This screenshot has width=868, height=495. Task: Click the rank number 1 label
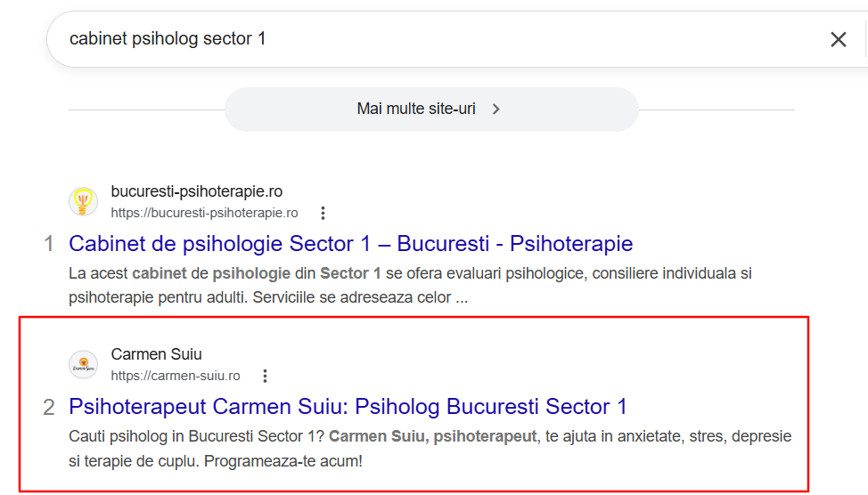pos(49,244)
